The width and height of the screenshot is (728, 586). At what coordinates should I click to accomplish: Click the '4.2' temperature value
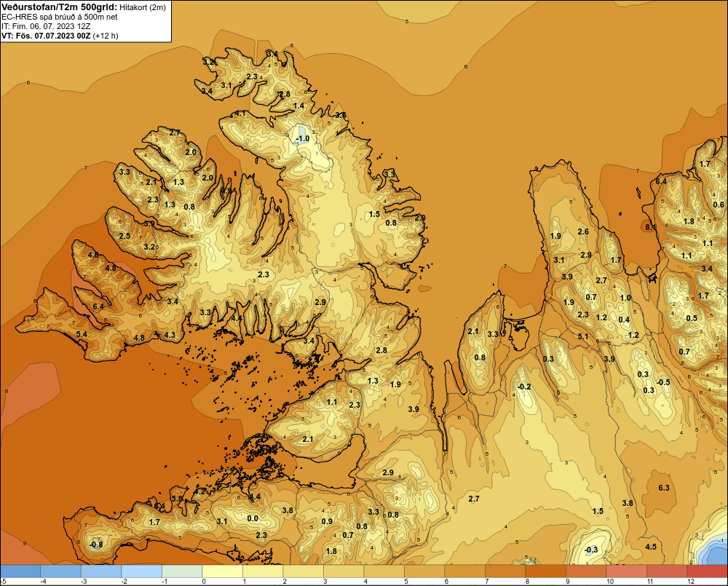(200, 491)
